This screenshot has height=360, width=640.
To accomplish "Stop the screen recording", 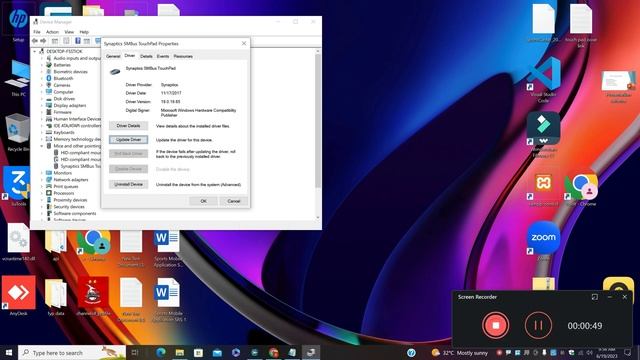I will pyautogui.click(x=496, y=325).
